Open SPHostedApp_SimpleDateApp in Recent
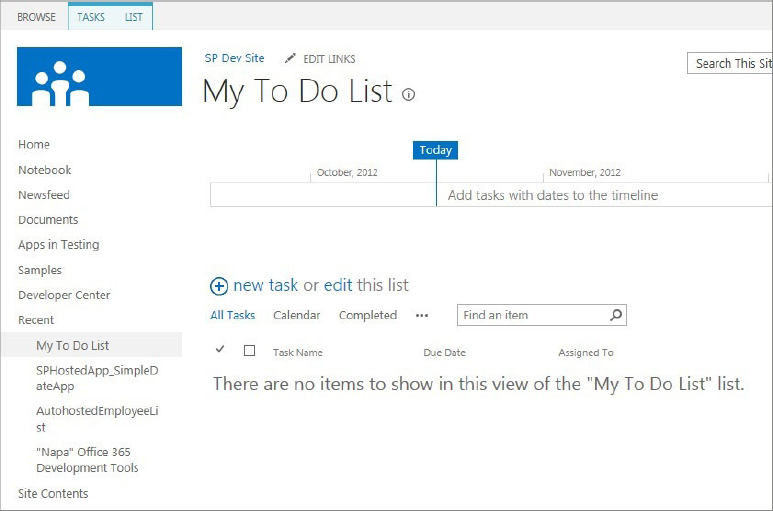Screen dimensions: 773x511 (x=97, y=378)
